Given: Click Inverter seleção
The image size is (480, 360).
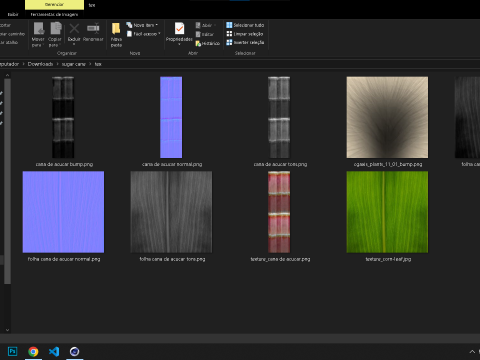Looking at the screenshot, I should coord(245,43).
